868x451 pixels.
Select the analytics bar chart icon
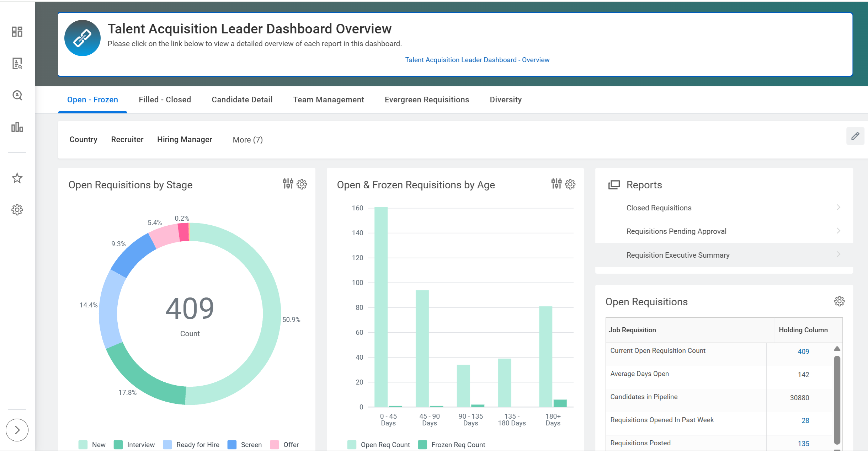(x=17, y=127)
